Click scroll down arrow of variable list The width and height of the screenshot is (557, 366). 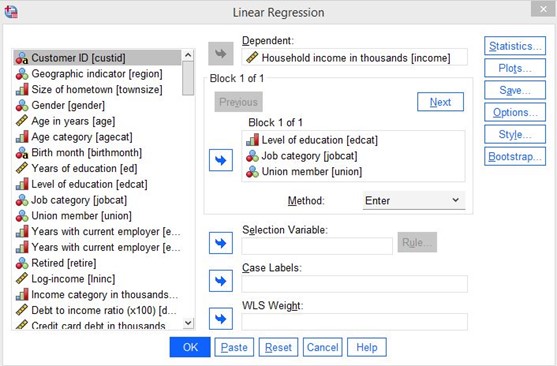[188, 323]
